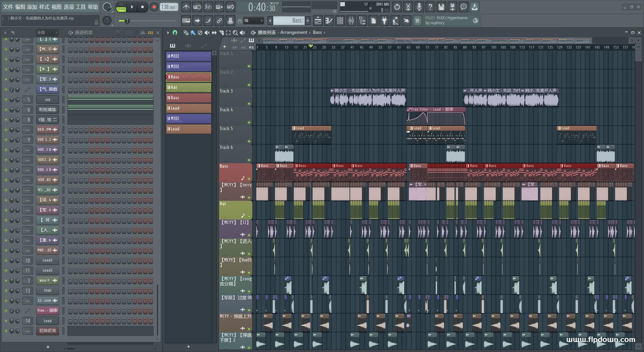
Task: Click the master pitch slider handle
Action: click(x=127, y=21)
